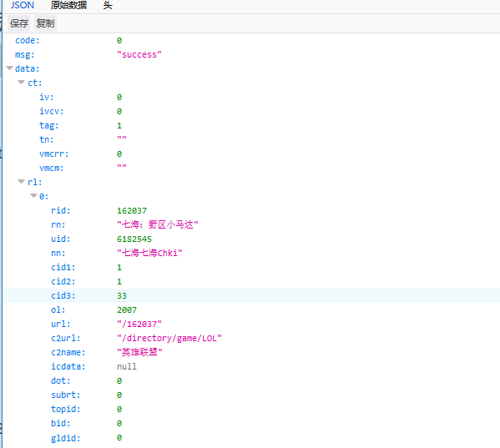Screen dimensions: 500x448
Task: Click the rid value 162037
Action: point(132,210)
